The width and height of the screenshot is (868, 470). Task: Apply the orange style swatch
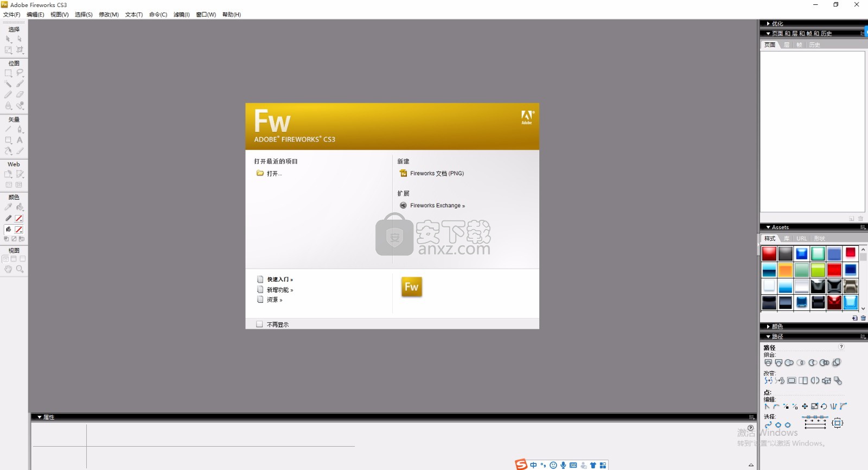point(785,270)
